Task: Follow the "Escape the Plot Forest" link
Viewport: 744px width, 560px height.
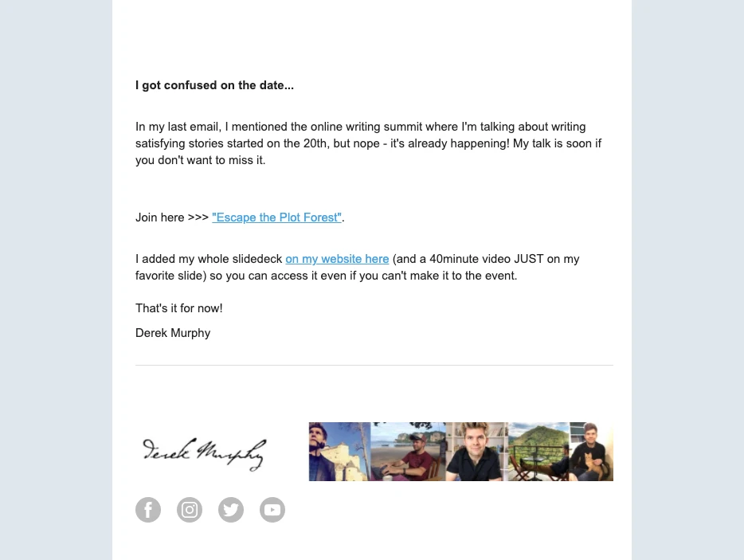Action: point(277,217)
